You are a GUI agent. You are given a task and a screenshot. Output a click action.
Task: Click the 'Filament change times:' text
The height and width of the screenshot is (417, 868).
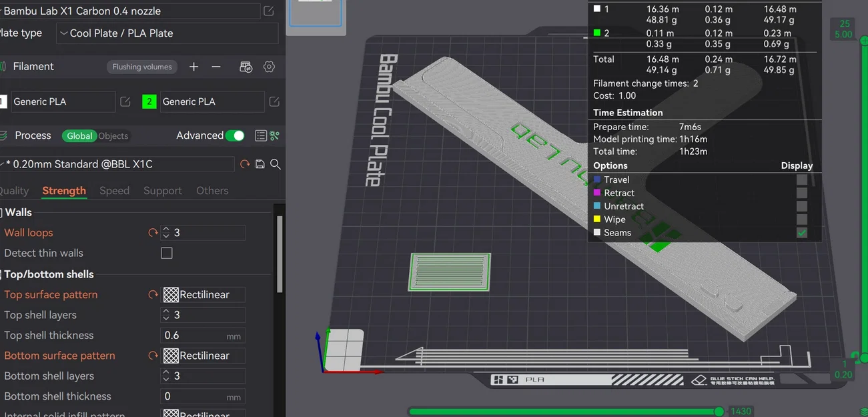pyautogui.click(x=641, y=84)
